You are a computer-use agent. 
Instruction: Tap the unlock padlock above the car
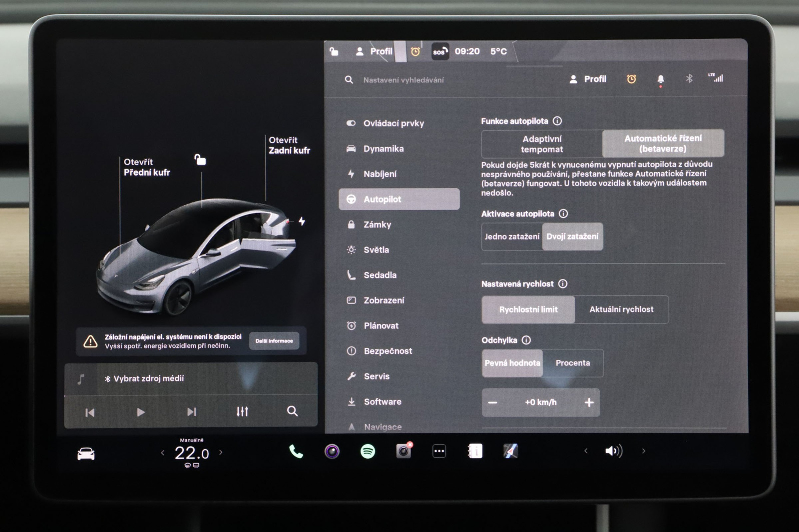click(200, 160)
